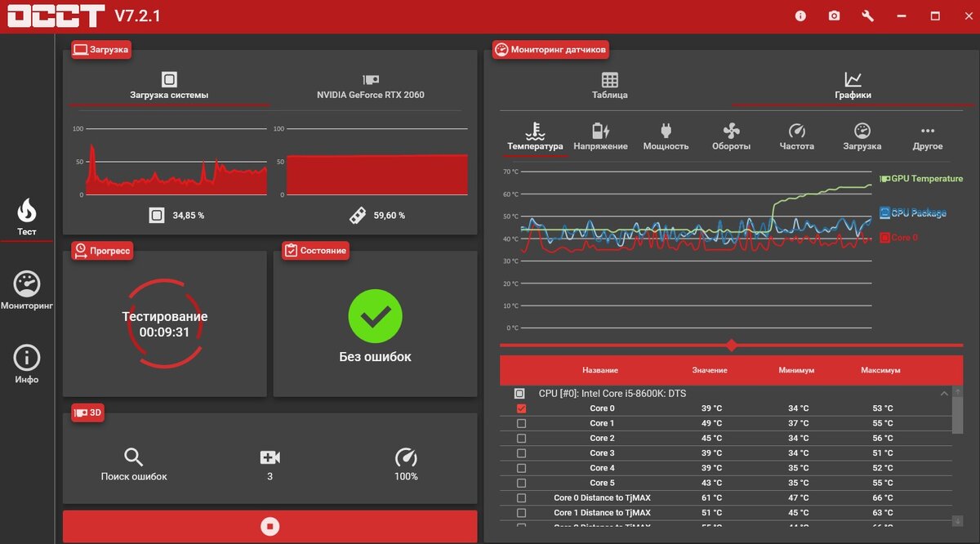Take a screenshot with the camera icon
980x544 pixels.
[x=834, y=16]
